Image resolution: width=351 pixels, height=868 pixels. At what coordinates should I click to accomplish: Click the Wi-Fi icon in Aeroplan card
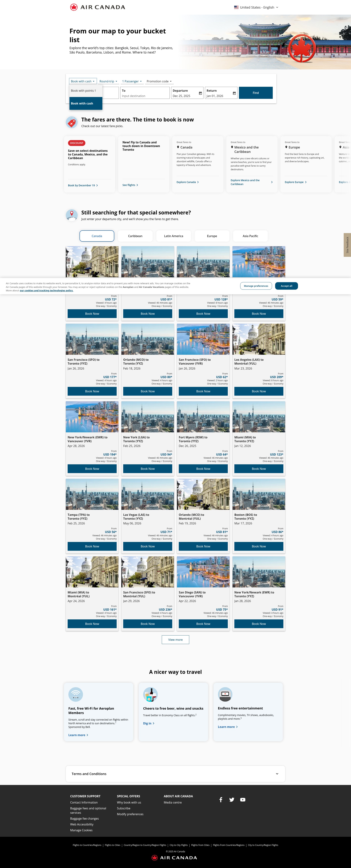coord(76,694)
